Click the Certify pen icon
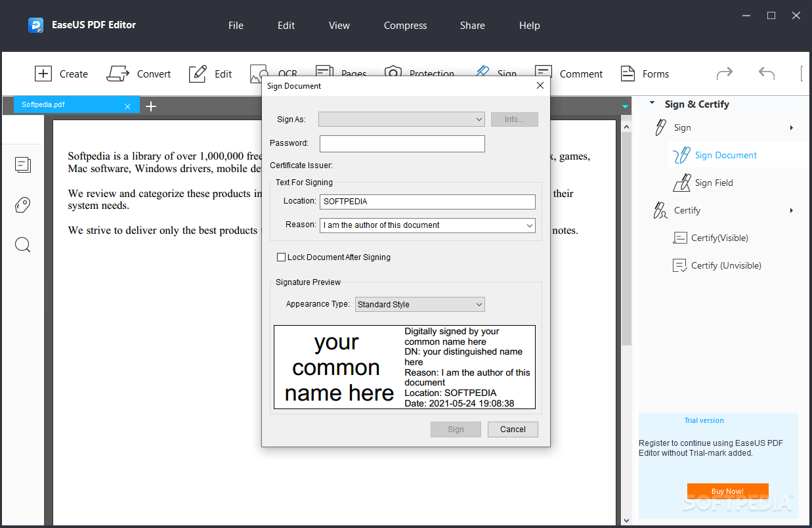812x528 pixels. [660, 210]
